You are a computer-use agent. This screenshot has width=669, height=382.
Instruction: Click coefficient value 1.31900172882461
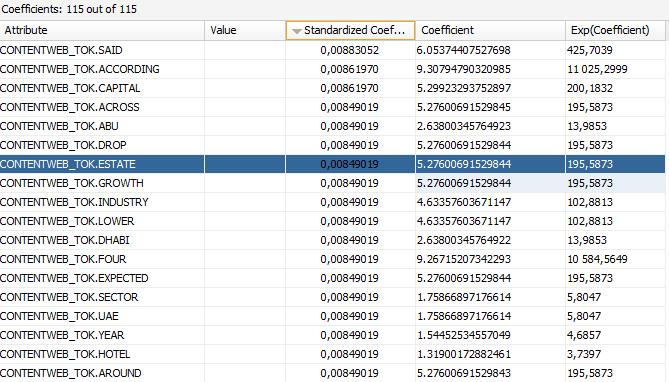pos(464,354)
